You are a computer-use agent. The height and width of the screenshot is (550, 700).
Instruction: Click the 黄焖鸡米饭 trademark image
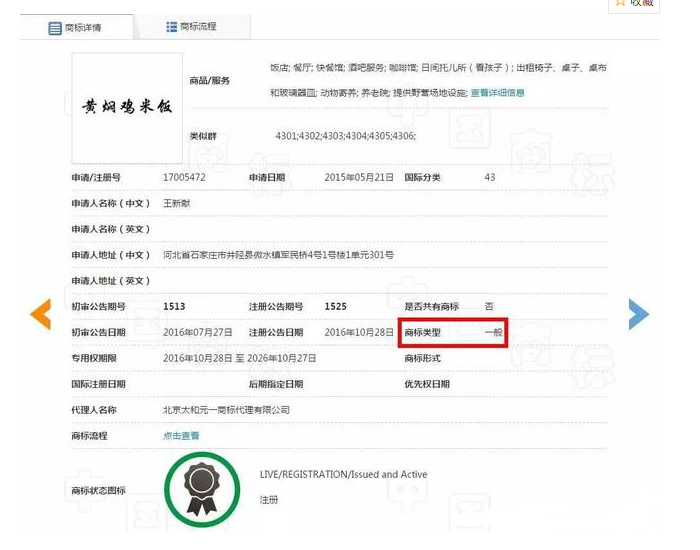(x=127, y=107)
